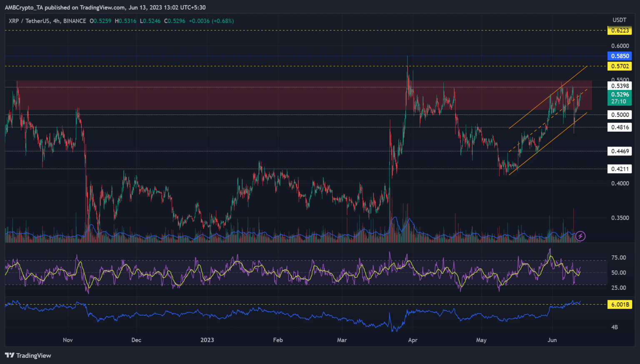Click the 0.4469 price level label
Image resolution: width=640 pixels, height=364 pixels.
[620, 151]
